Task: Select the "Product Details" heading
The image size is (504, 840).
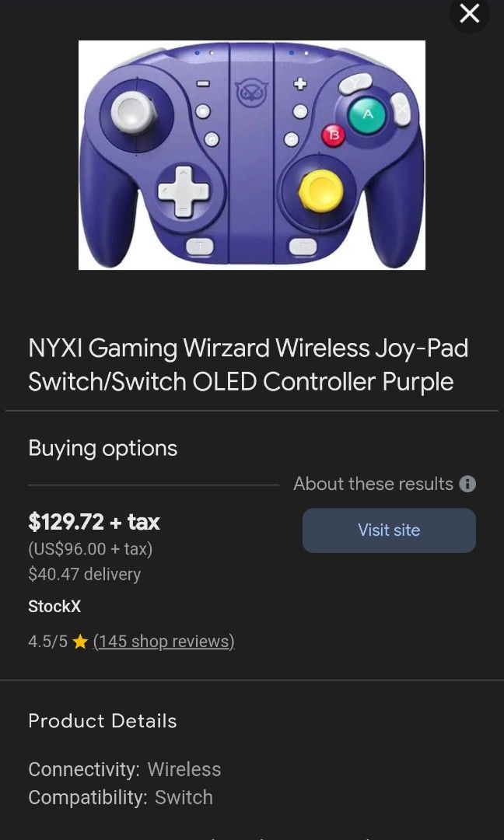Action: click(102, 721)
